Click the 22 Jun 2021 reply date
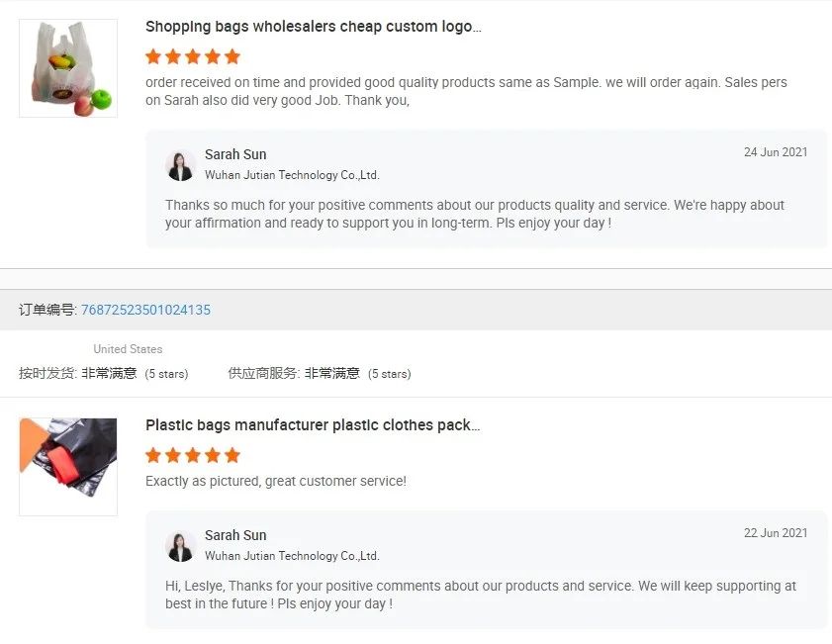The width and height of the screenshot is (832, 644). (776, 533)
